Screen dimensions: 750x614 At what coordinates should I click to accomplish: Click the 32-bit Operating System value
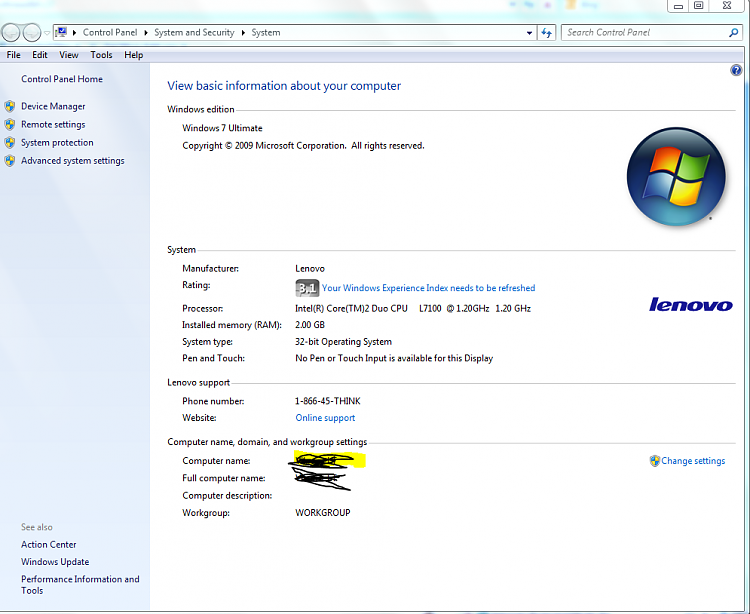click(x=343, y=342)
